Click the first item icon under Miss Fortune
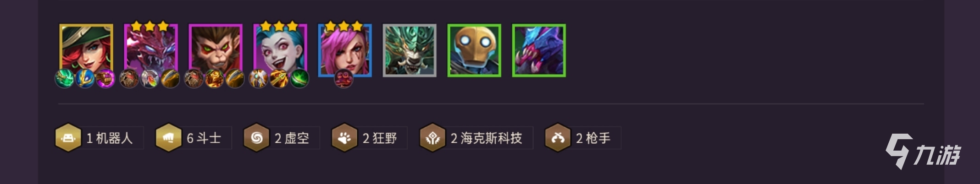Screen dimensions: 980x184 pos(65,79)
